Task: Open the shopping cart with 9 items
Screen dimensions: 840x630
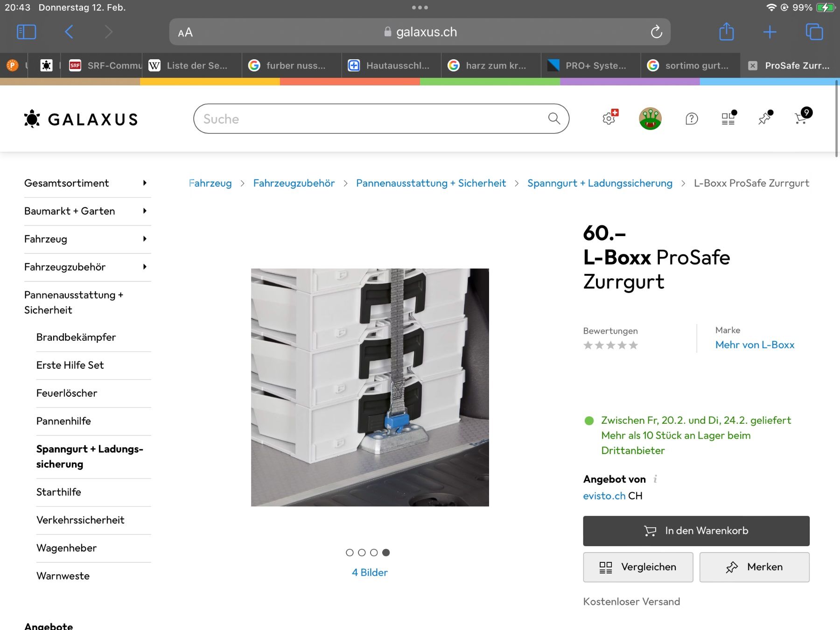Action: coord(803,116)
